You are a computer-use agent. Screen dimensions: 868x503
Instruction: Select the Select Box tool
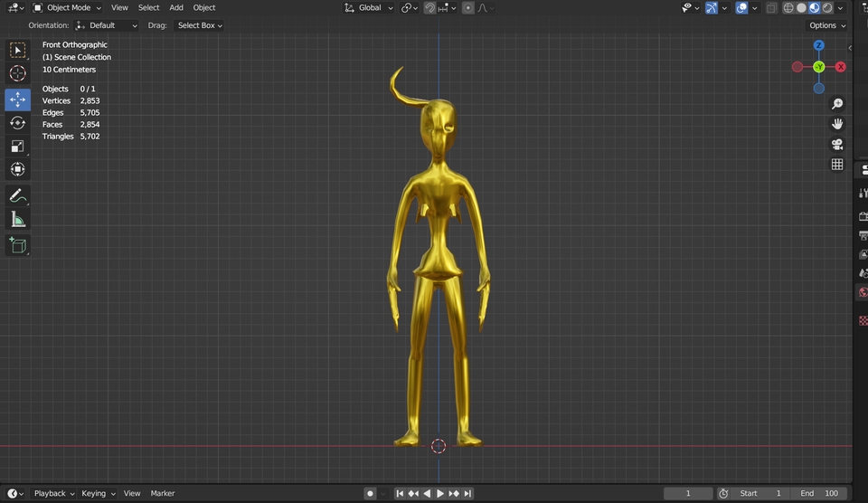pos(17,50)
